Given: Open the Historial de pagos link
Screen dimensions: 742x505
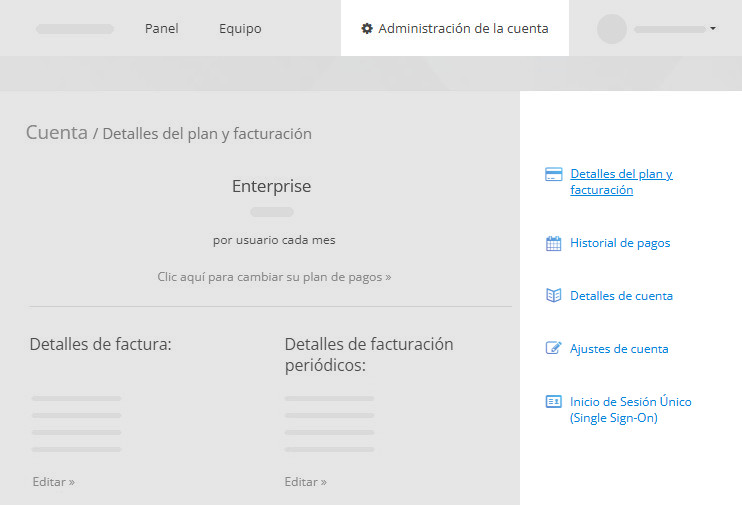Looking at the screenshot, I should (x=620, y=243).
